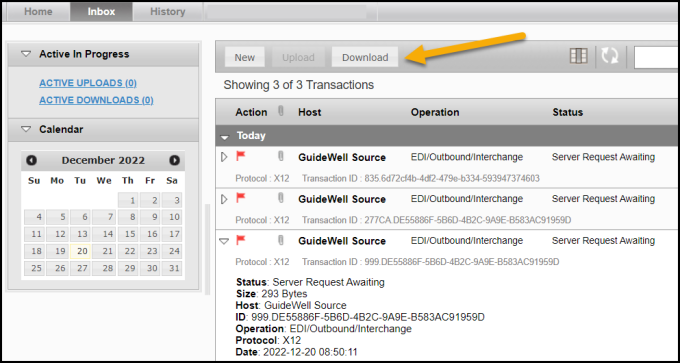680x363 pixels.
Task: Click the New button
Action: pos(245,57)
